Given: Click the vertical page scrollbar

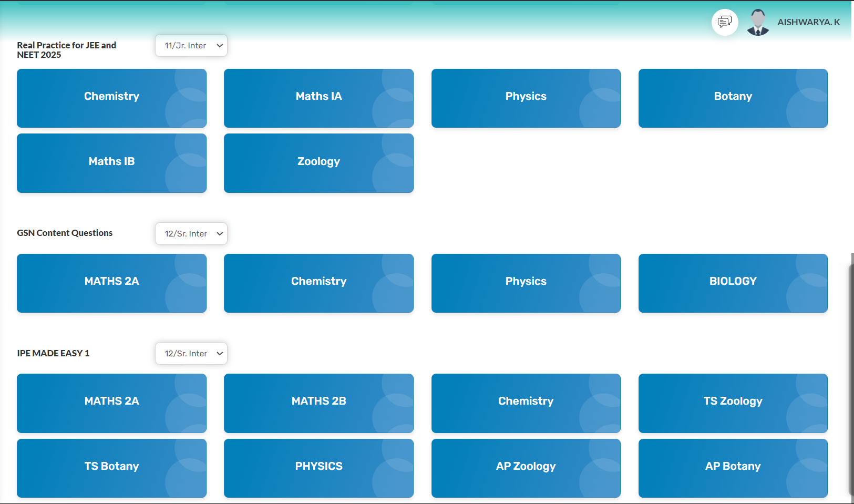Looking at the screenshot, I should coord(851,378).
